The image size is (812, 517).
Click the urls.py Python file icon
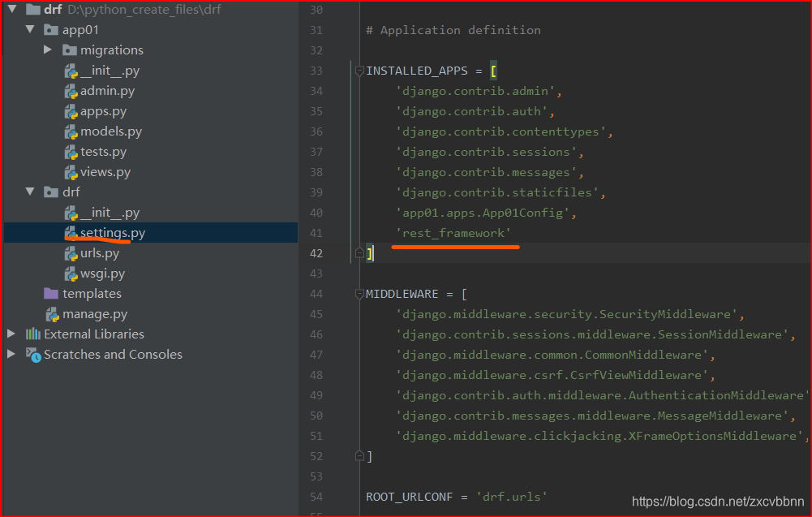click(x=71, y=253)
